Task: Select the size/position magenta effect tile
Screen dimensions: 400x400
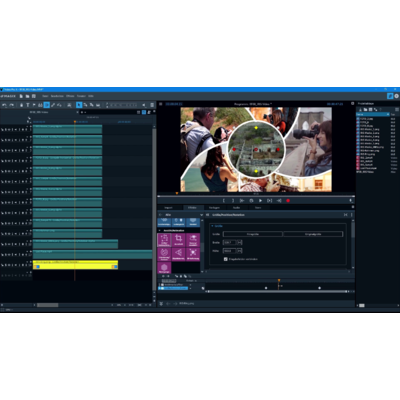Action: coord(164,240)
